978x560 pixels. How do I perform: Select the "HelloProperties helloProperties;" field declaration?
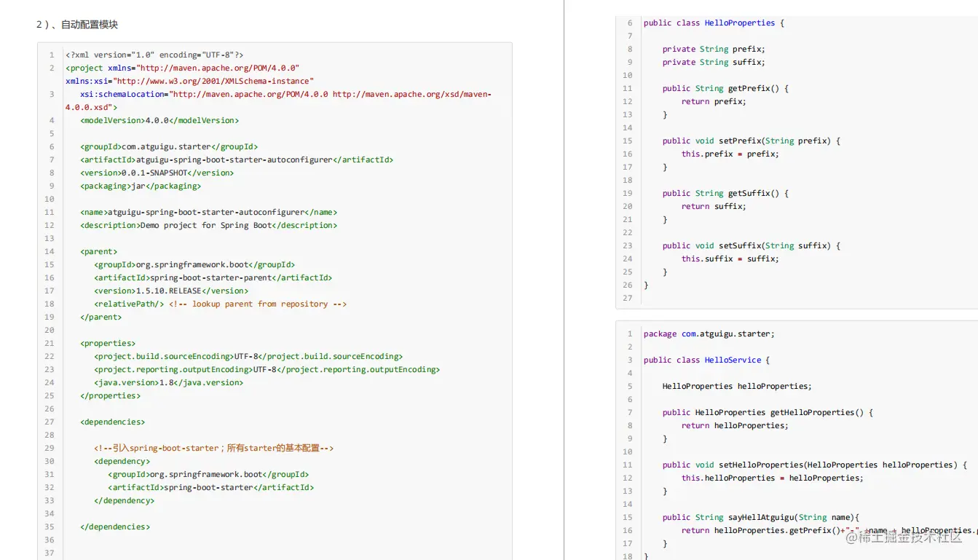pos(738,386)
